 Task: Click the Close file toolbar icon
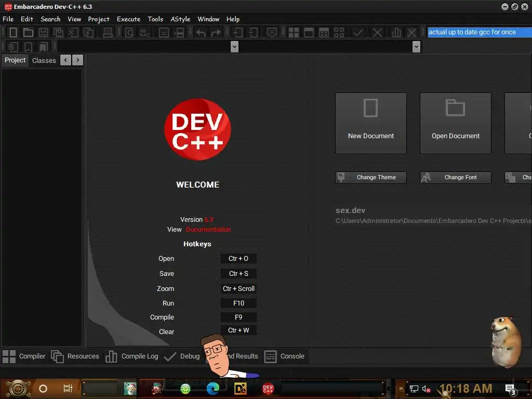73,33
